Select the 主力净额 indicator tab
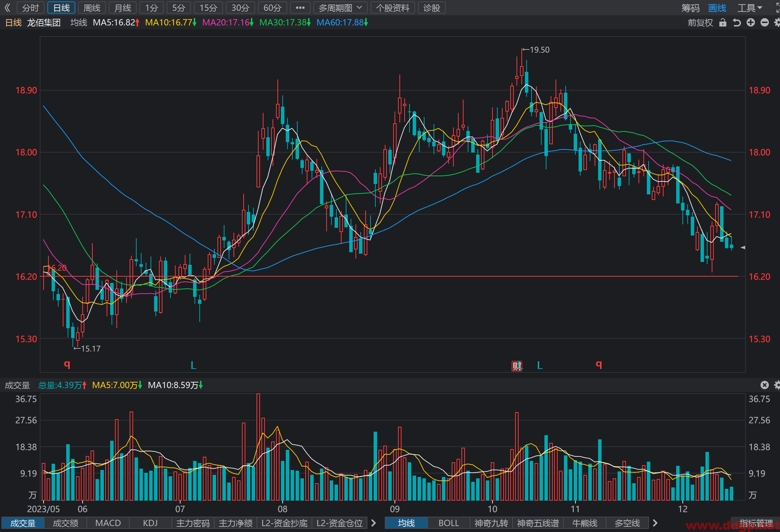 pos(236,523)
